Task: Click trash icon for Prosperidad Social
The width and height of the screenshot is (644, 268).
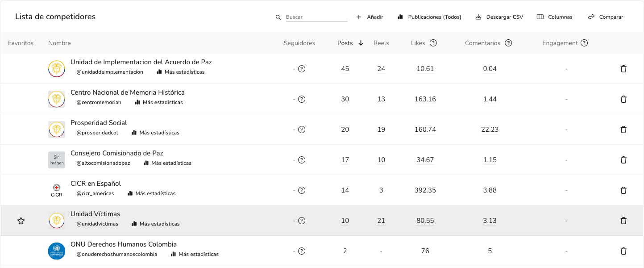Action: tap(623, 130)
